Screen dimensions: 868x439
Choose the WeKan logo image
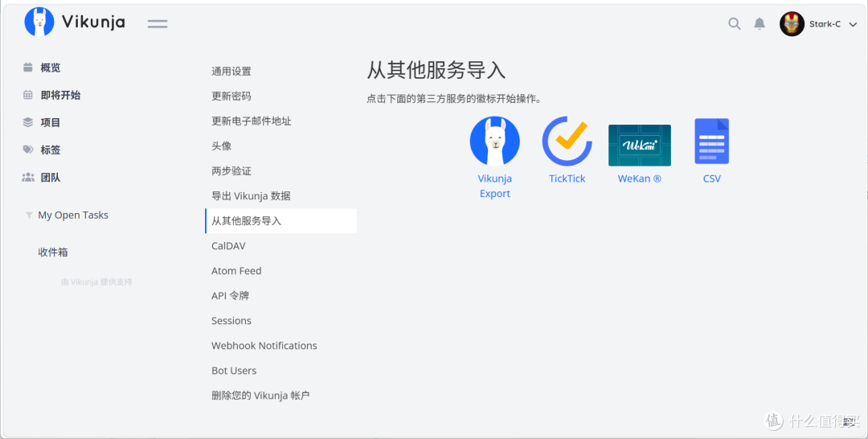click(x=640, y=145)
